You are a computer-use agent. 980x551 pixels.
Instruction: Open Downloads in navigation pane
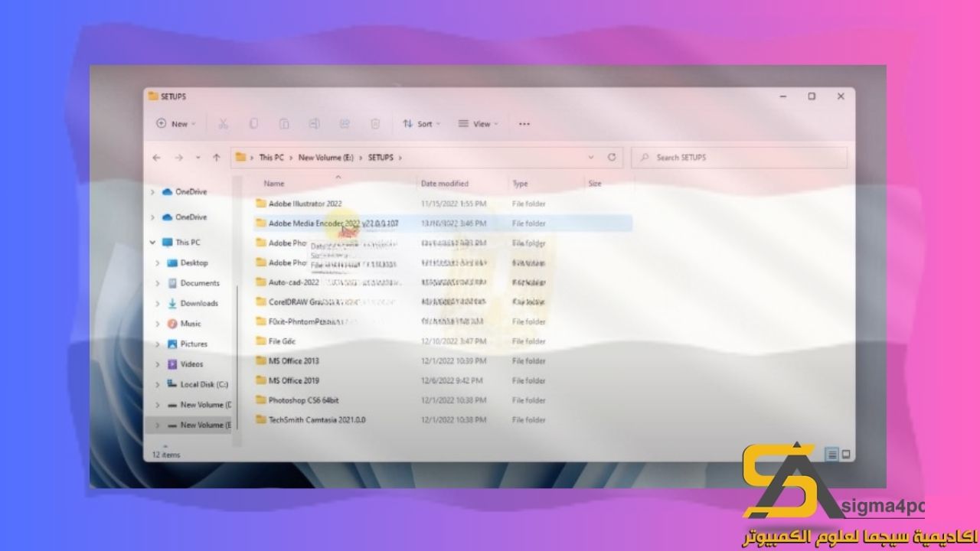click(x=199, y=303)
